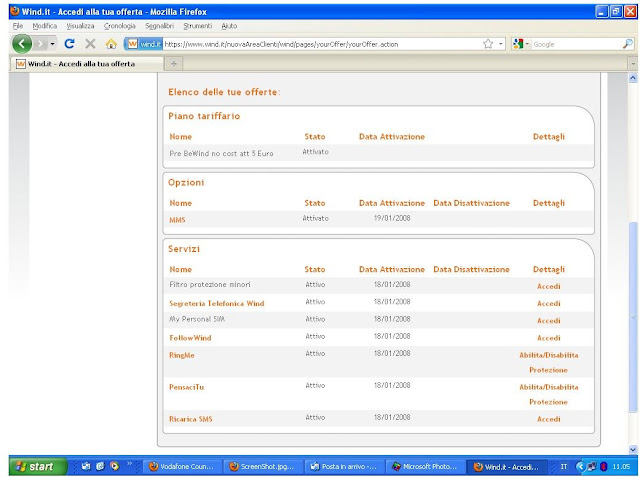
Task: Open the Ricarica SMS link
Action: 191,419
